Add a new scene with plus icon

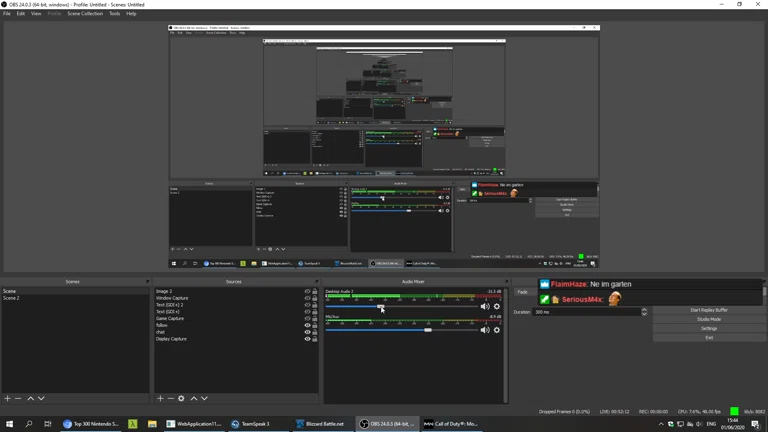click(8, 399)
